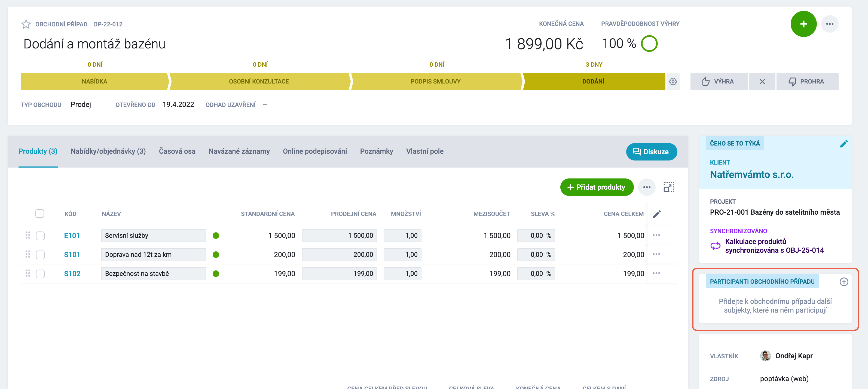Open the sync icon next to Kalkulace produktů
This screenshot has width=868, height=389.
coord(715,246)
